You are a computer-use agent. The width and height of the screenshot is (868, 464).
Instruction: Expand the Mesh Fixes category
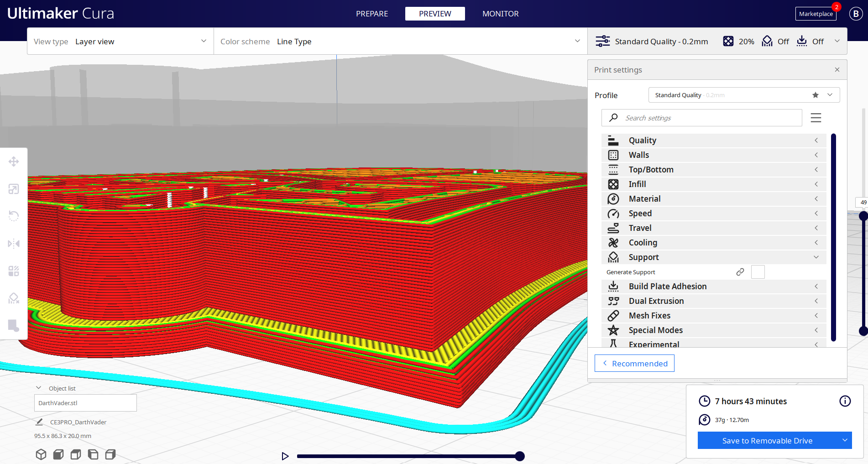point(714,316)
